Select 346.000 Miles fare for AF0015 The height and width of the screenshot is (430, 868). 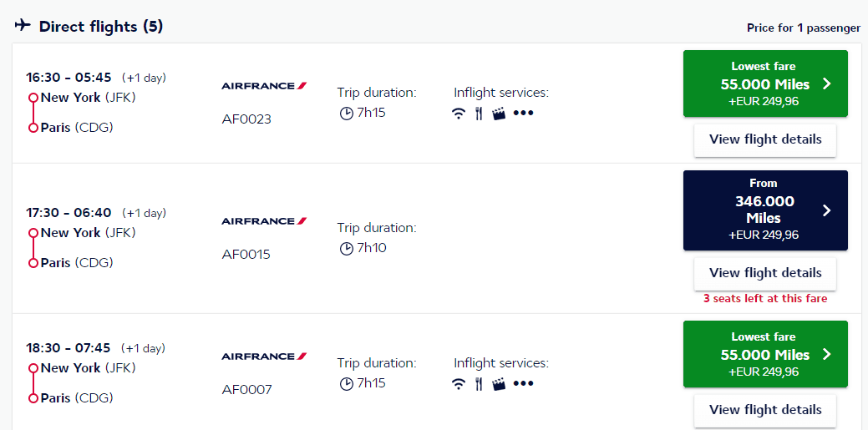pyautogui.click(x=764, y=210)
